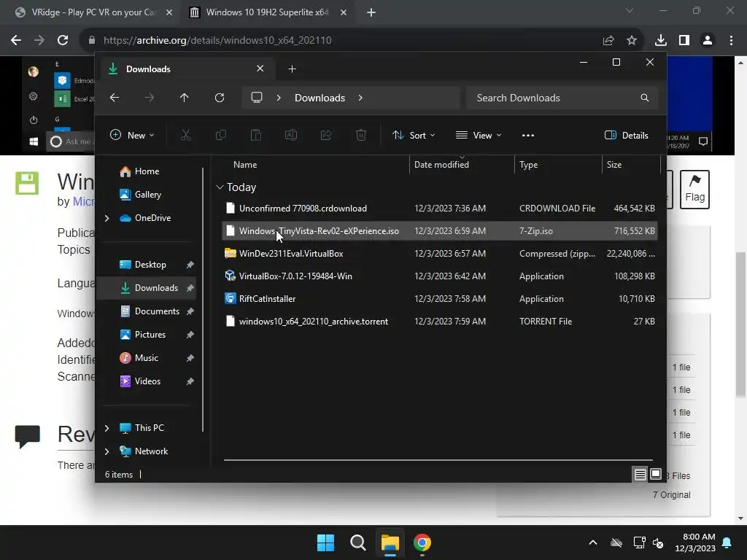Select WinDev2311Eval.VirtualBox file
The image size is (747, 560).
[440, 254]
